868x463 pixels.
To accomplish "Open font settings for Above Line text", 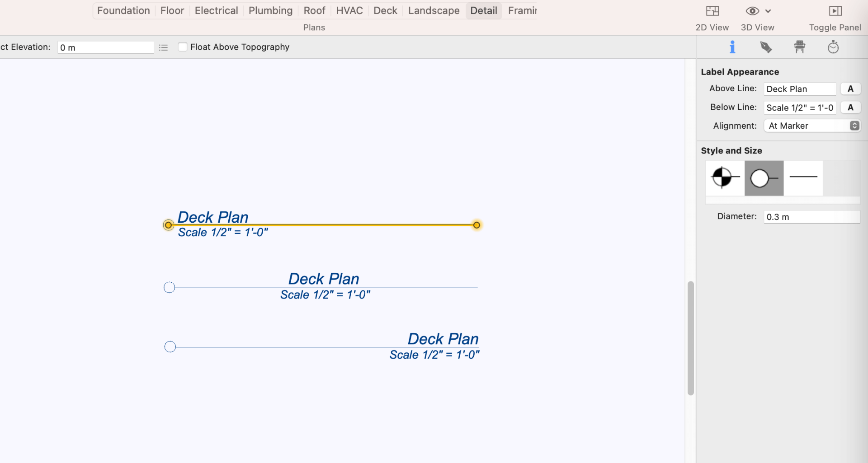I will point(850,89).
